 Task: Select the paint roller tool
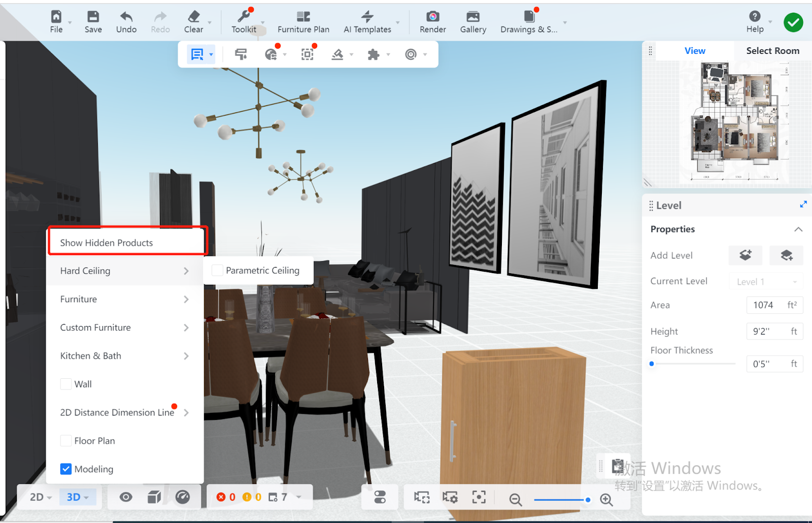click(241, 54)
